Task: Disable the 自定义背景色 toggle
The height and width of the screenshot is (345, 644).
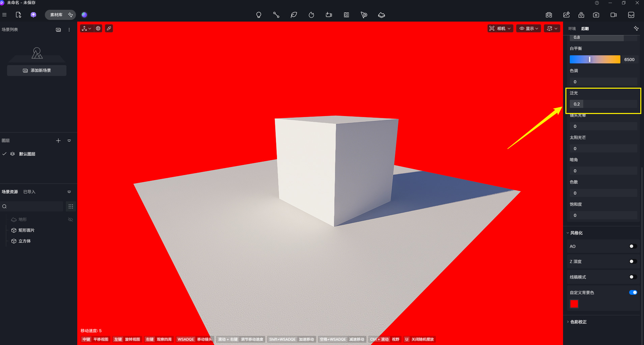Action: click(633, 292)
